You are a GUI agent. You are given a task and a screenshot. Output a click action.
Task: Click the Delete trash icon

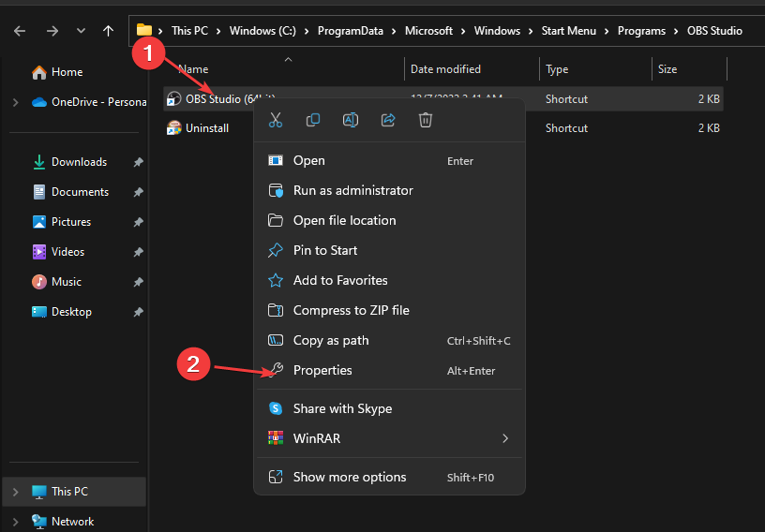[x=426, y=120]
